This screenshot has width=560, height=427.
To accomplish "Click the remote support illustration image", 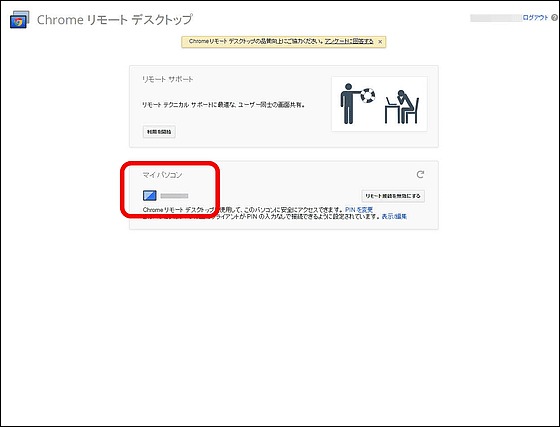I will pos(379,104).
